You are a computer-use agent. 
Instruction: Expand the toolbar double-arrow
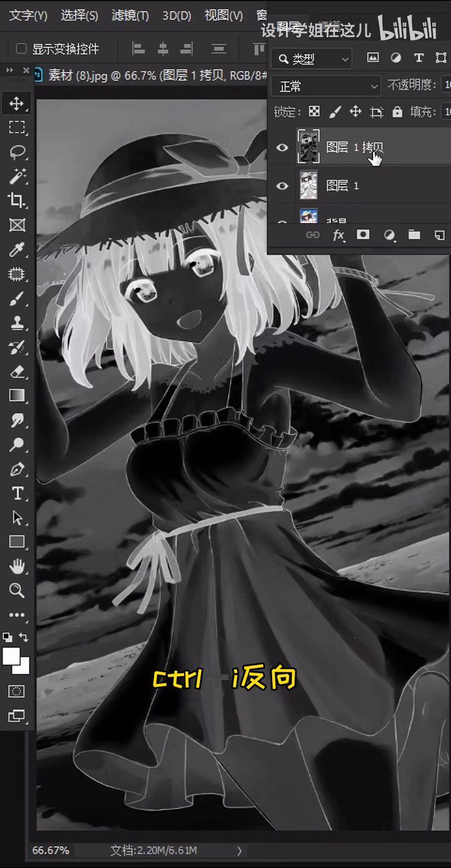pos(9,70)
